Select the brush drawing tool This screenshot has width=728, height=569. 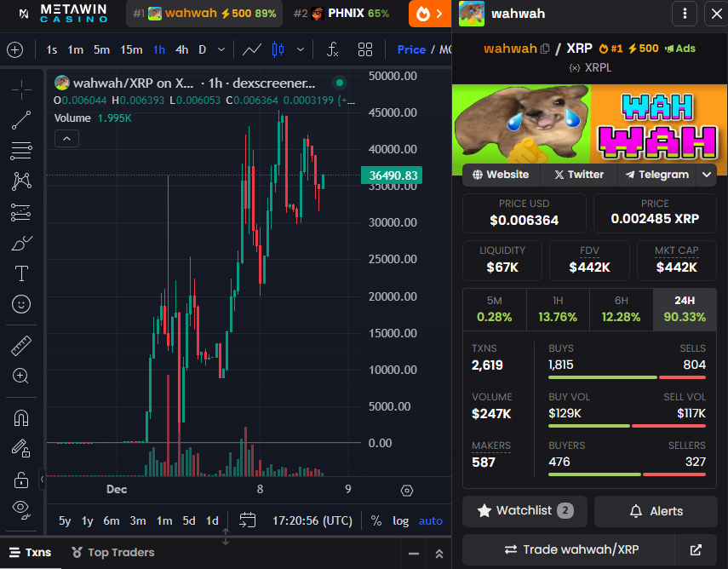21,243
